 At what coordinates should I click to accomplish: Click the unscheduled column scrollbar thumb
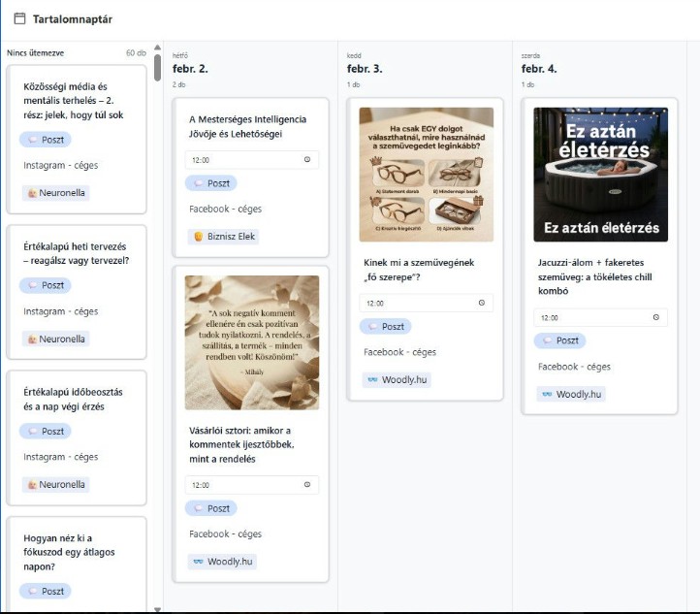[157, 68]
